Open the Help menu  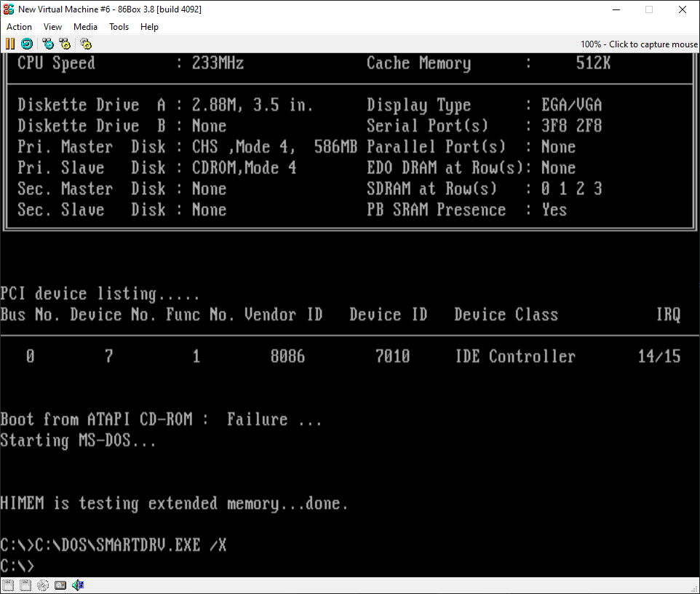149,27
